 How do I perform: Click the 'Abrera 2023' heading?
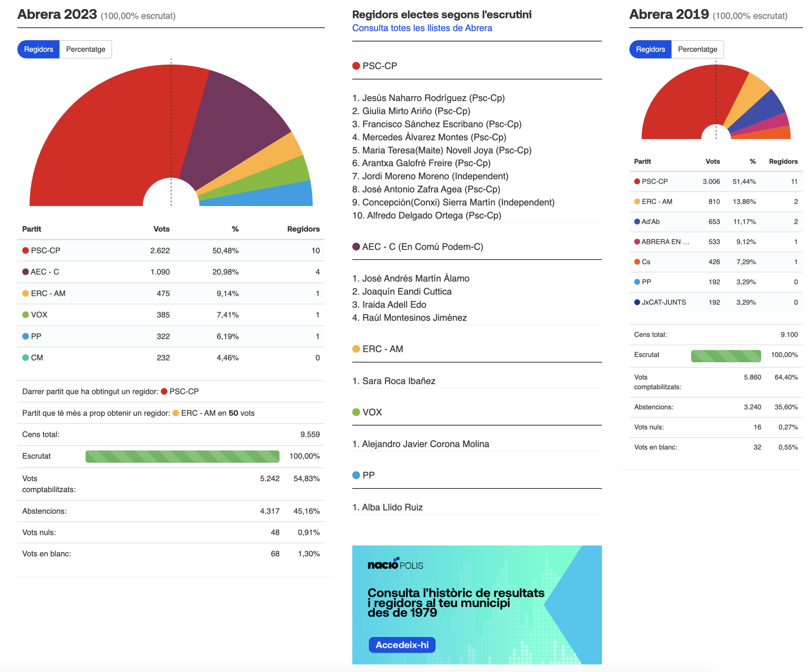pyautogui.click(x=57, y=14)
